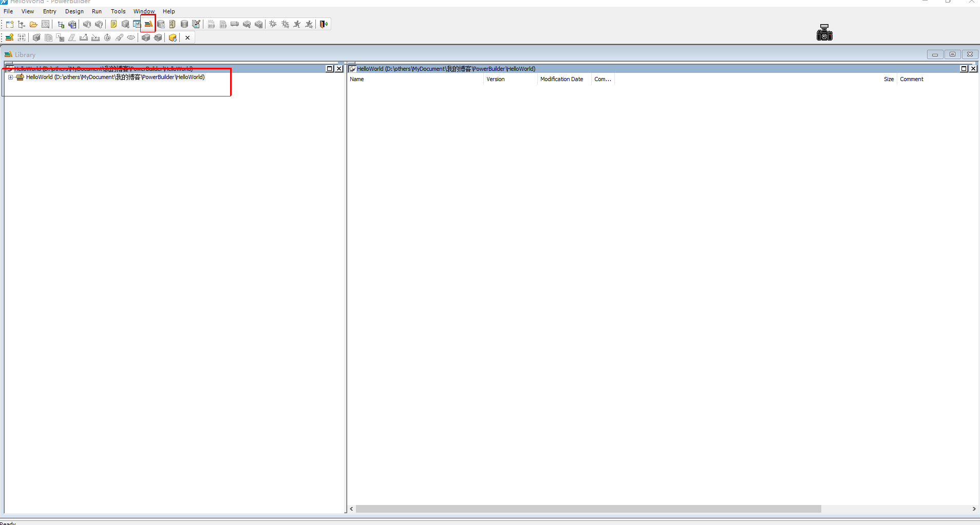Click the Debug bug toolbar icon
Viewport: 980px width, 525px height.
click(x=273, y=24)
